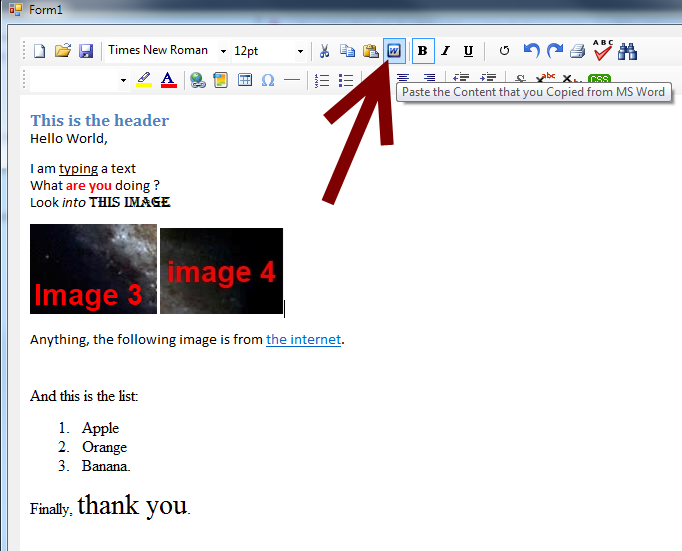Insert a hyperlink using the globe link icon
Viewport: 682px width, 551px height.
[x=197, y=80]
